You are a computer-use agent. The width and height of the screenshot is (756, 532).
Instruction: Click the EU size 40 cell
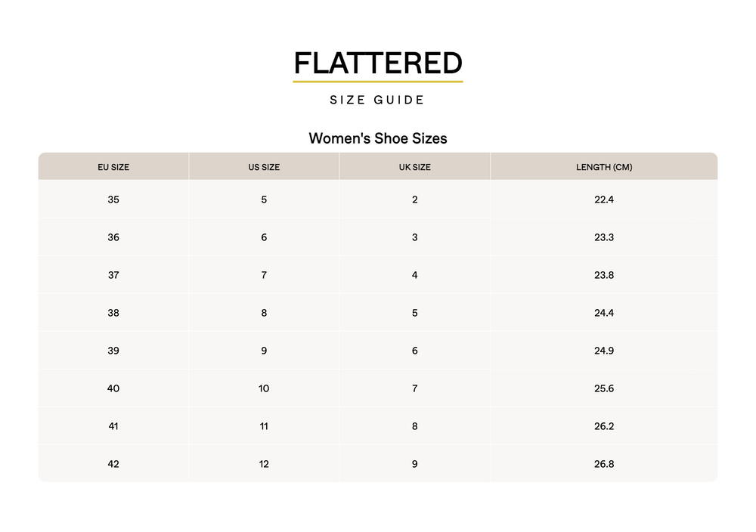click(113, 388)
